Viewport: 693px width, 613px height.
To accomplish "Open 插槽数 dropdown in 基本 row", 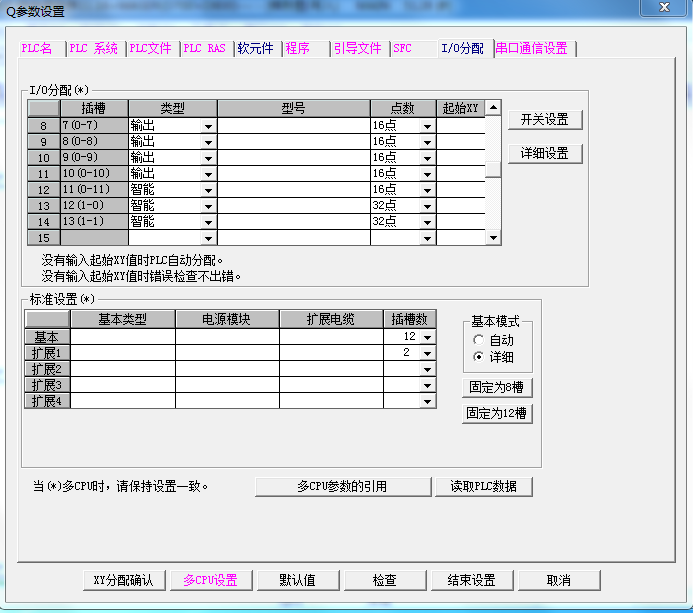I will [428, 338].
